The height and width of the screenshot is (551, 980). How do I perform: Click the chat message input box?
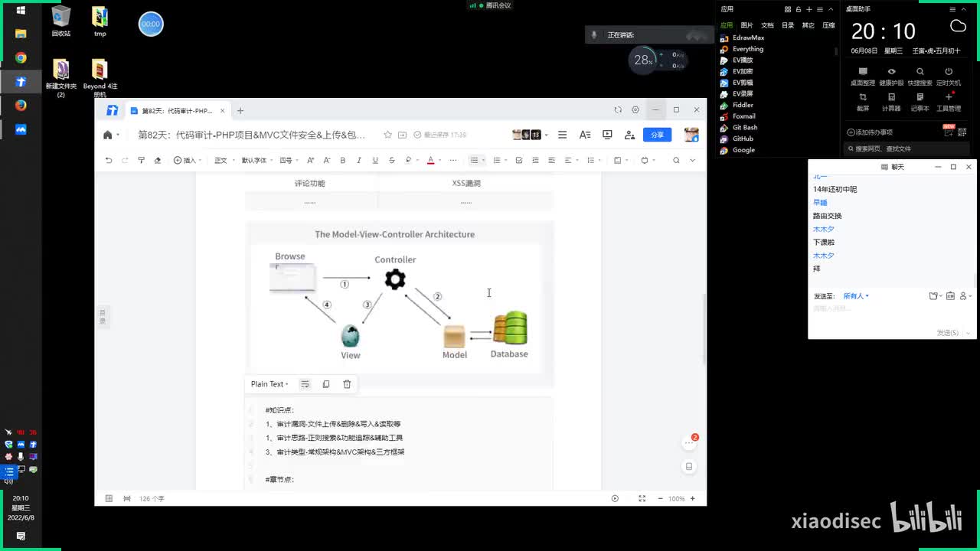(x=892, y=315)
